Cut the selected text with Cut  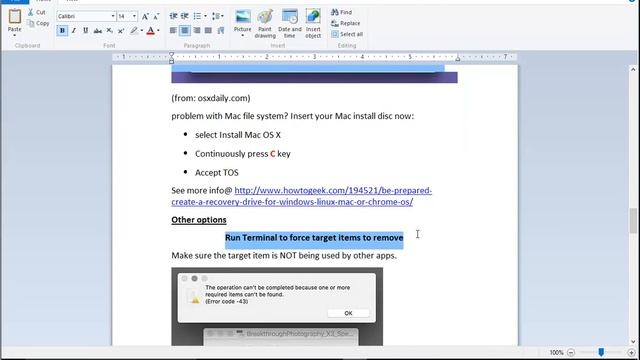37,12
